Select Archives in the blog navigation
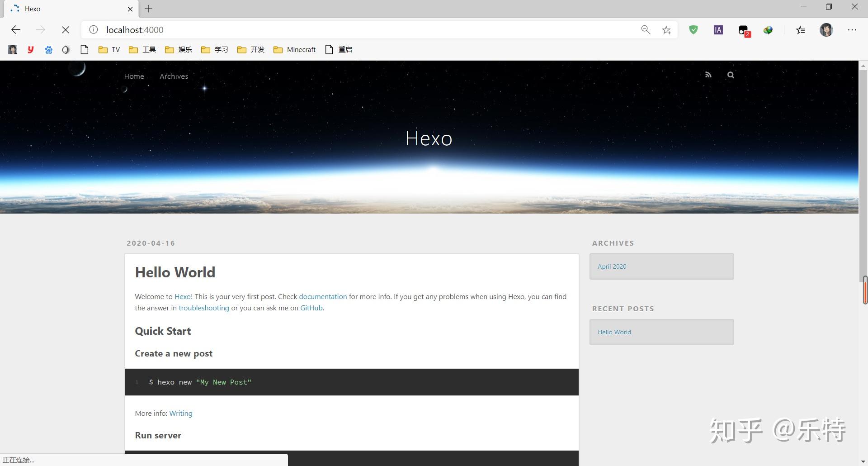Image resolution: width=868 pixels, height=466 pixels. [174, 76]
